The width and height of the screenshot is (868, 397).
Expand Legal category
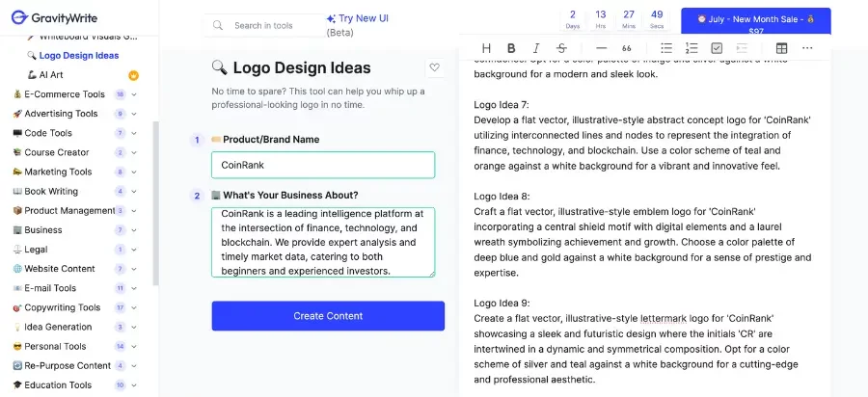133,250
